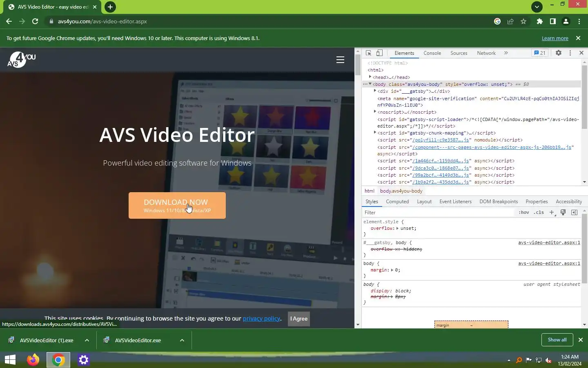This screenshot has height=368, width=588.
Task: Show more DevTools tabs chevron
Action: point(506,53)
